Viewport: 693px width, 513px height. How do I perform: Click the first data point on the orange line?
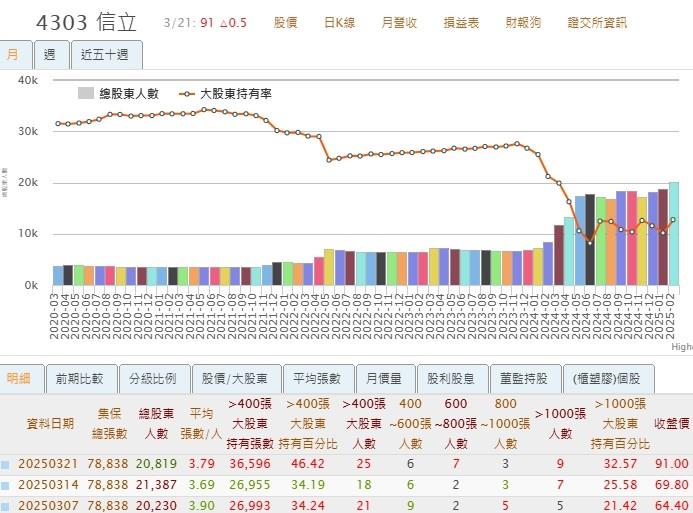(57, 124)
